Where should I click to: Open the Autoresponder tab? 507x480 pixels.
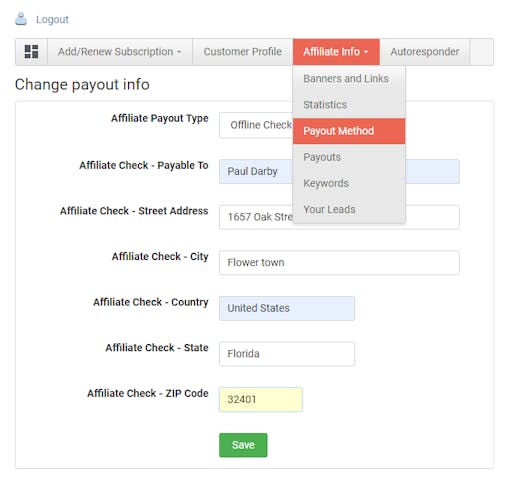pyautogui.click(x=425, y=52)
